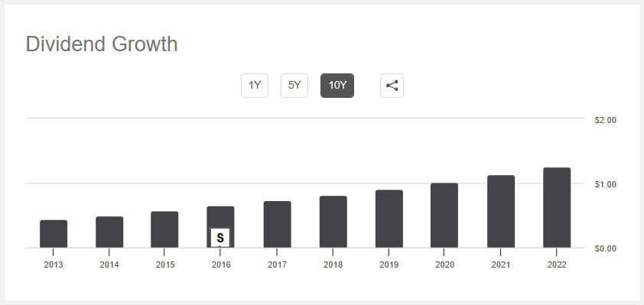Click the 2013 dividend bar
The image size is (644, 305).
tap(54, 234)
